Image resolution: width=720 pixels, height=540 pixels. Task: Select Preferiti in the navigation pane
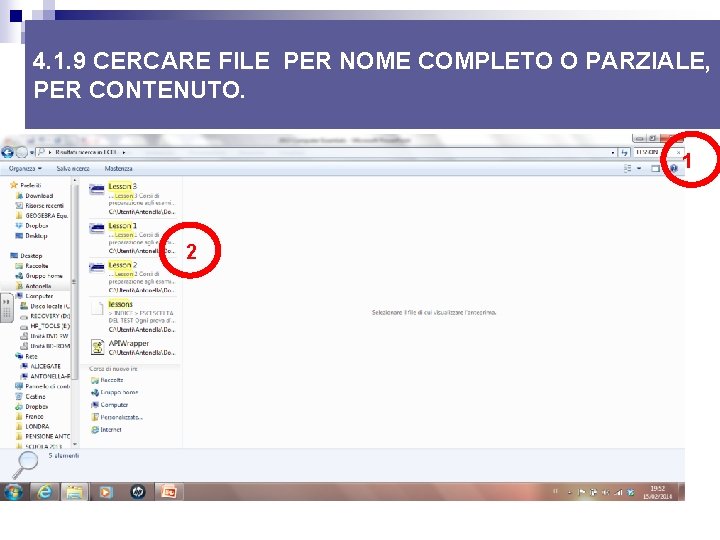[26, 185]
